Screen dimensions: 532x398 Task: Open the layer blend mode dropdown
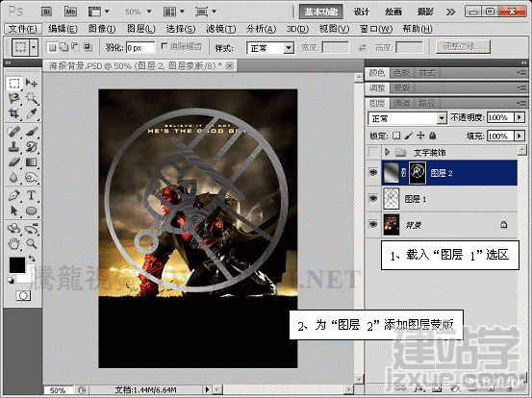(x=407, y=118)
